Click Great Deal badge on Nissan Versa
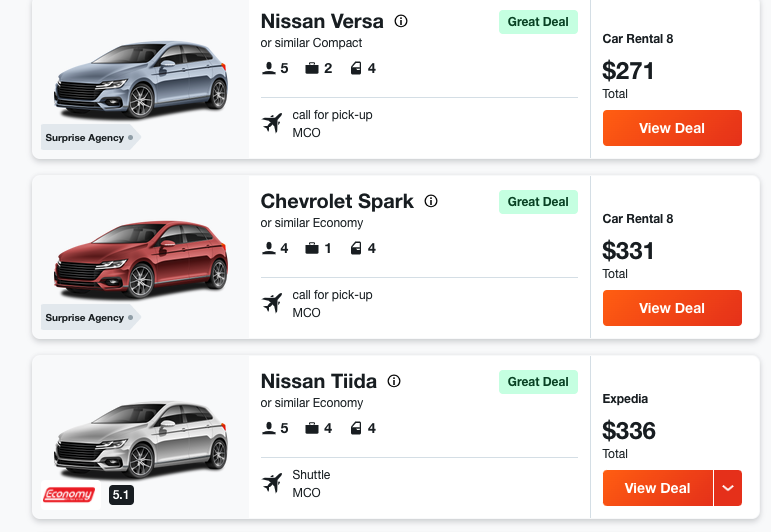The width and height of the screenshot is (771, 532). [x=538, y=22]
